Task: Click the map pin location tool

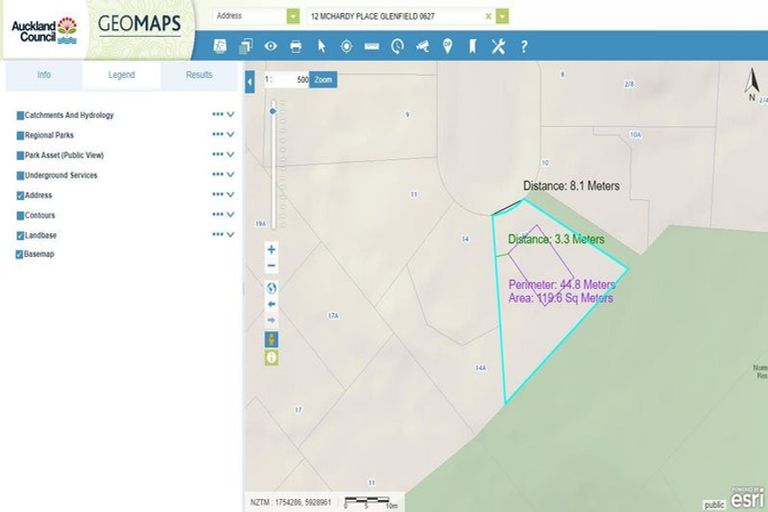Action: (447, 46)
